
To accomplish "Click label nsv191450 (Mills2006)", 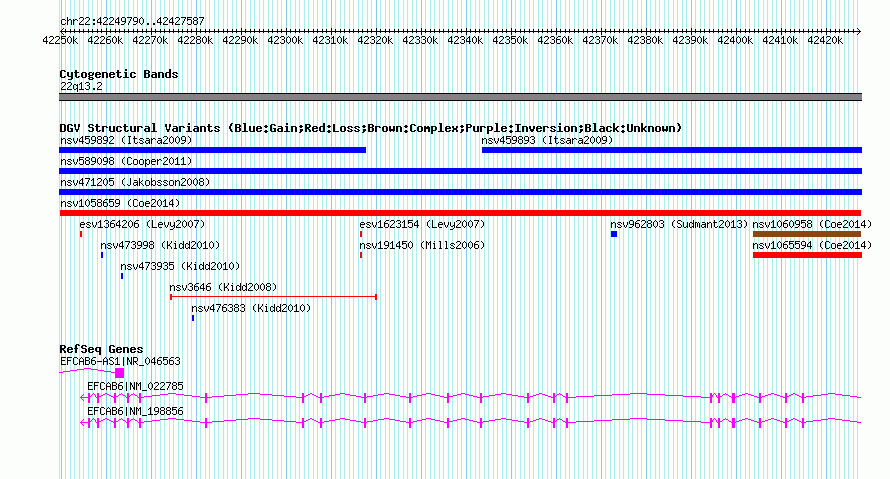I will 422,245.
